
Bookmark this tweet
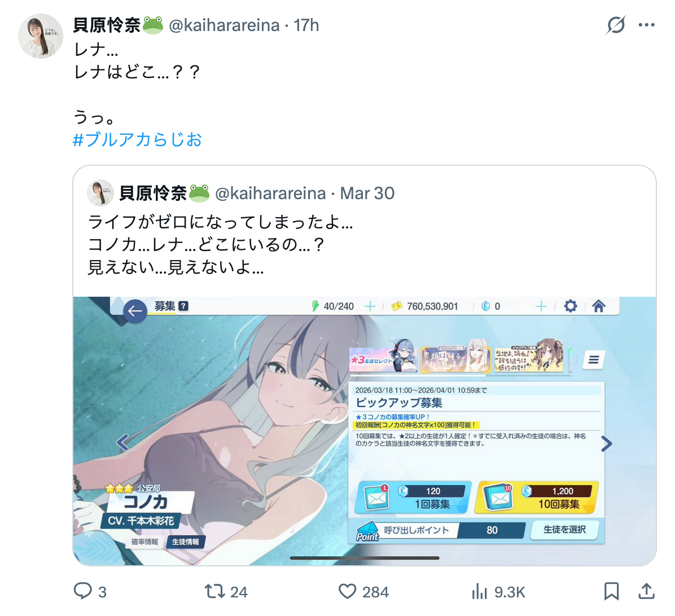click(611, 591)
